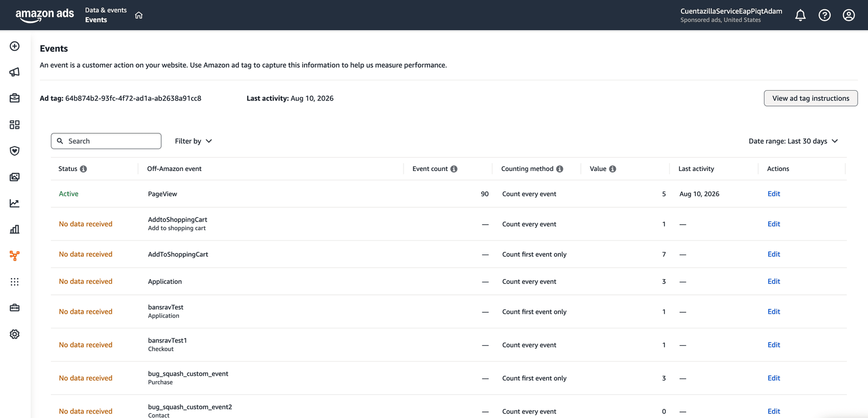Select the bug_squash_custom_event2 name
This screenshot has height=418, width=868.
pyautogui.click(x=190, y=407)
